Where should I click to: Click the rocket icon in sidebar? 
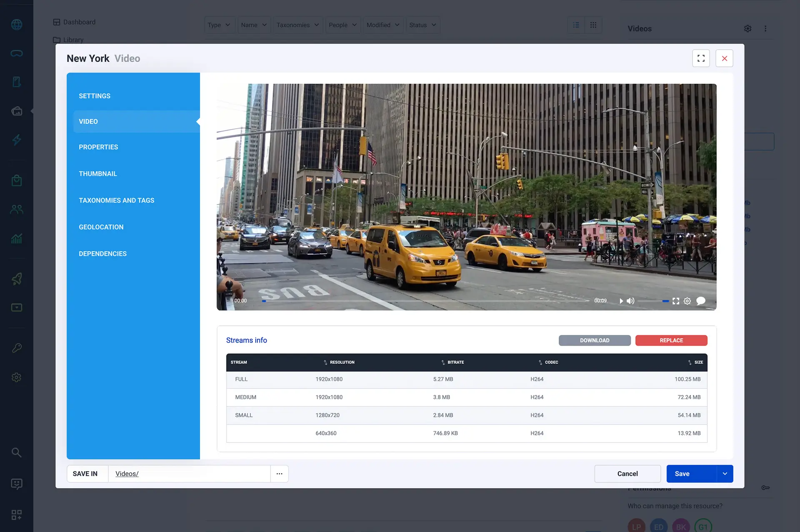[17, 279]
